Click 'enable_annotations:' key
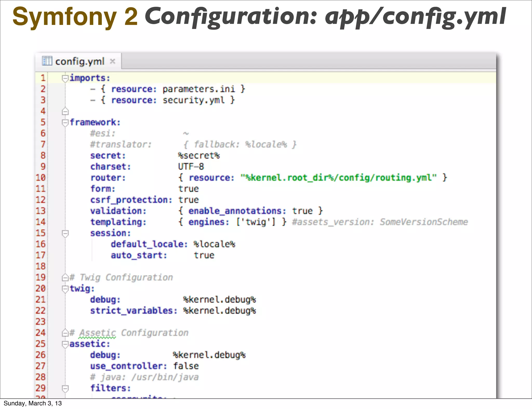This screenshot has height=409, width=532. pyautogui.click(x=237, y=211)
